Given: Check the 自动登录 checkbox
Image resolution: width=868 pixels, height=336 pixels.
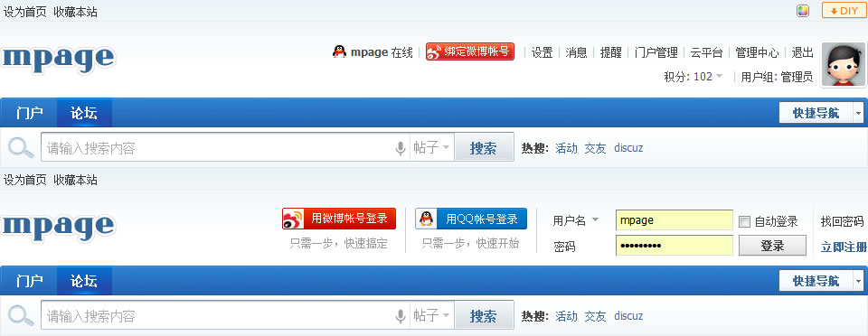Looking at the screenshot, I should tap(744, 221).
